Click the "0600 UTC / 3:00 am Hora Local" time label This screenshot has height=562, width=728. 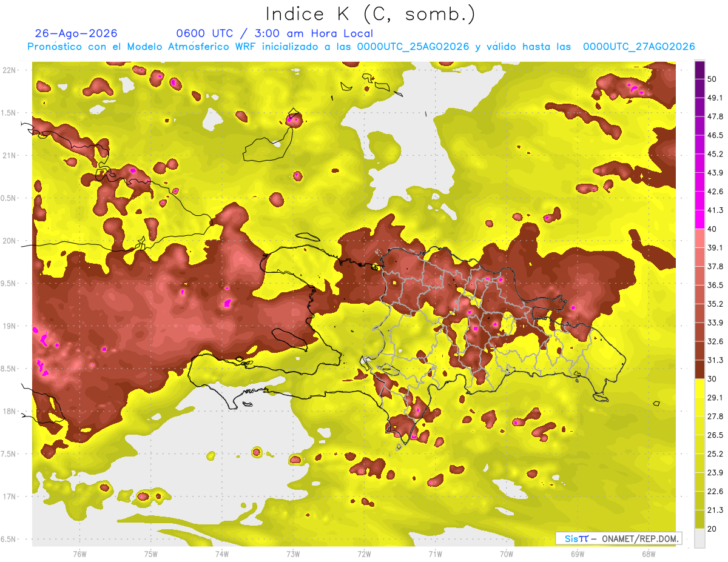(274, 33)
